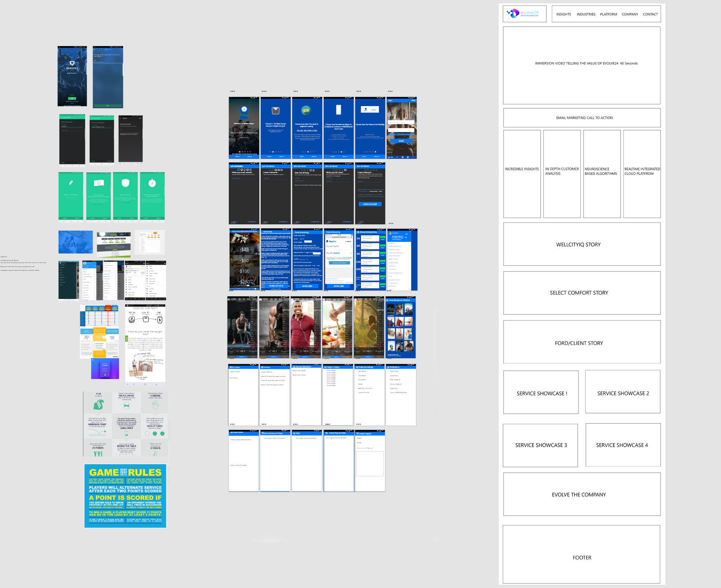
Task: Open the CONTACT menu item
Action: tap(650, 14)
